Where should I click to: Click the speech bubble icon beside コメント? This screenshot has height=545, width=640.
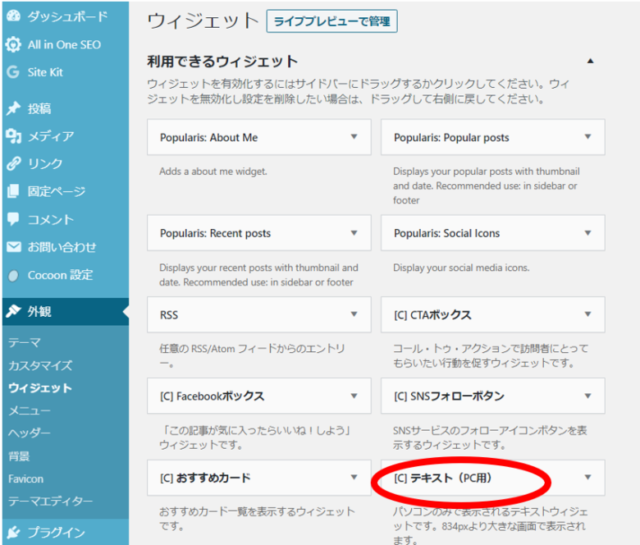(x=13, y=219)
